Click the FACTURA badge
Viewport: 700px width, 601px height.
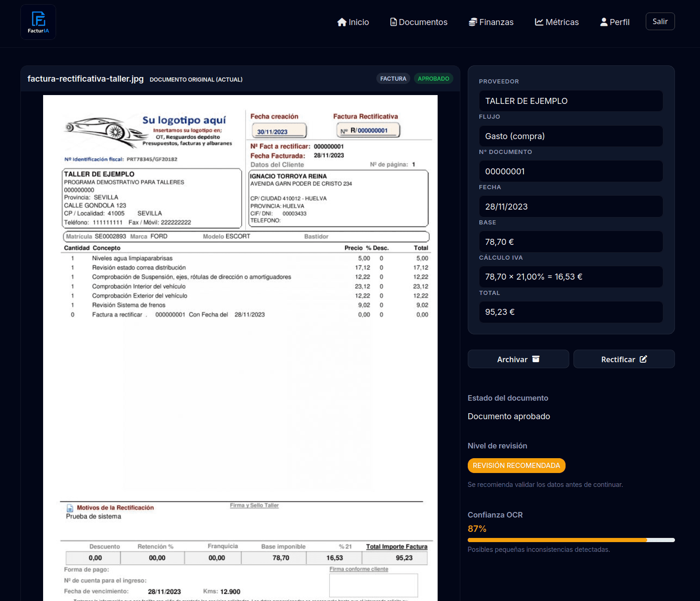click(x=393, y=78)
